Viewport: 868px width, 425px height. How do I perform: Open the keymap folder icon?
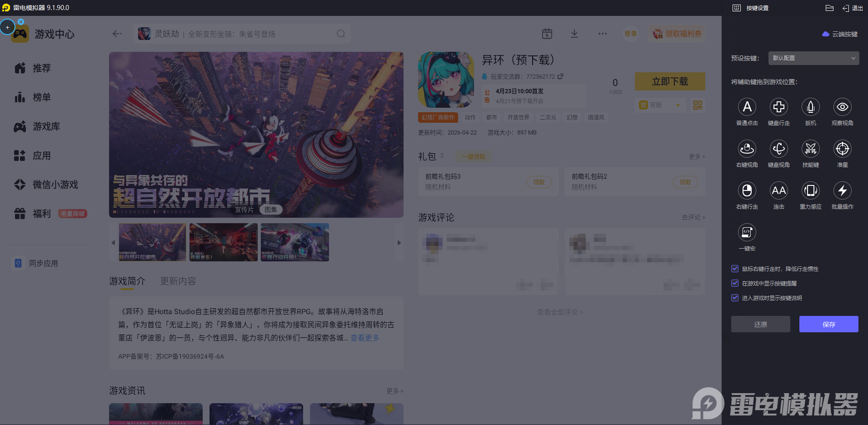pyautogui.click(x=829, y=8)
